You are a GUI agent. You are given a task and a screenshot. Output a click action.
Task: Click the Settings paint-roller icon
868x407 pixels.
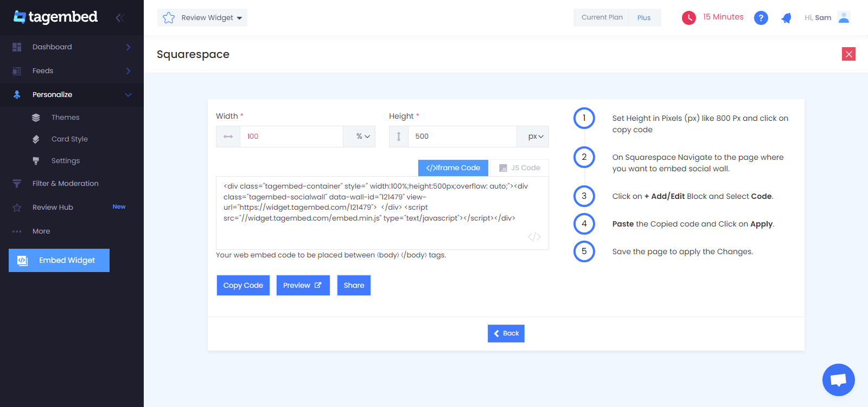[36, 161]
